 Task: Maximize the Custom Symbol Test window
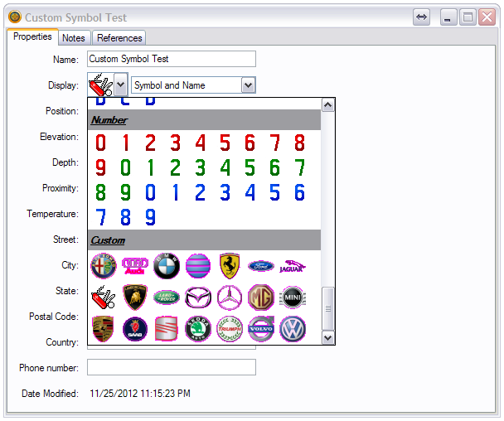pyautogui.click(x=468, y=17)
